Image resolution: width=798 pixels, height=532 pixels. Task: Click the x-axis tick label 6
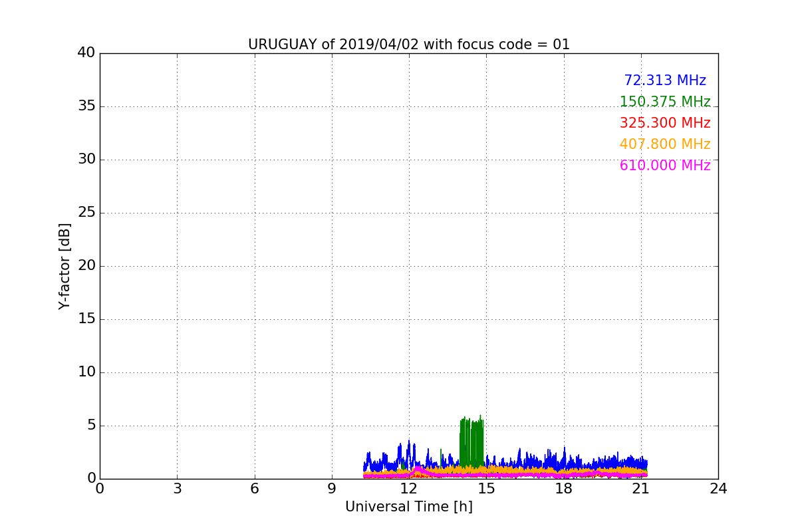[254, 489]
